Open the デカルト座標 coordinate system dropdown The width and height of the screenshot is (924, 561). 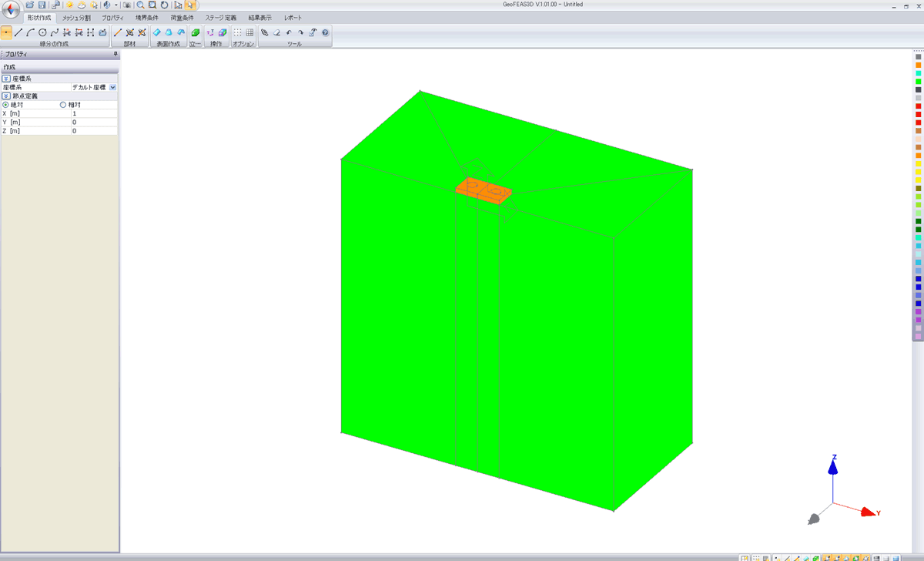click(x=113, y=88)
